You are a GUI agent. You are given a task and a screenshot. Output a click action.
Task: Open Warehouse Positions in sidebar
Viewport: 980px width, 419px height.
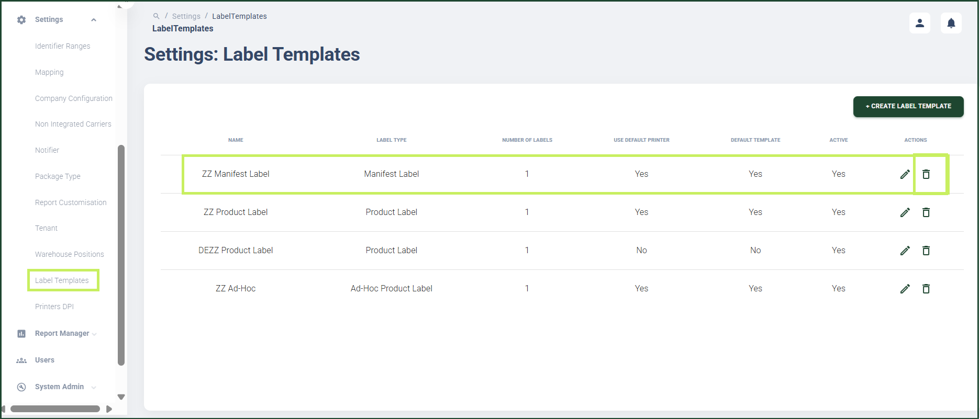[70, 254]
